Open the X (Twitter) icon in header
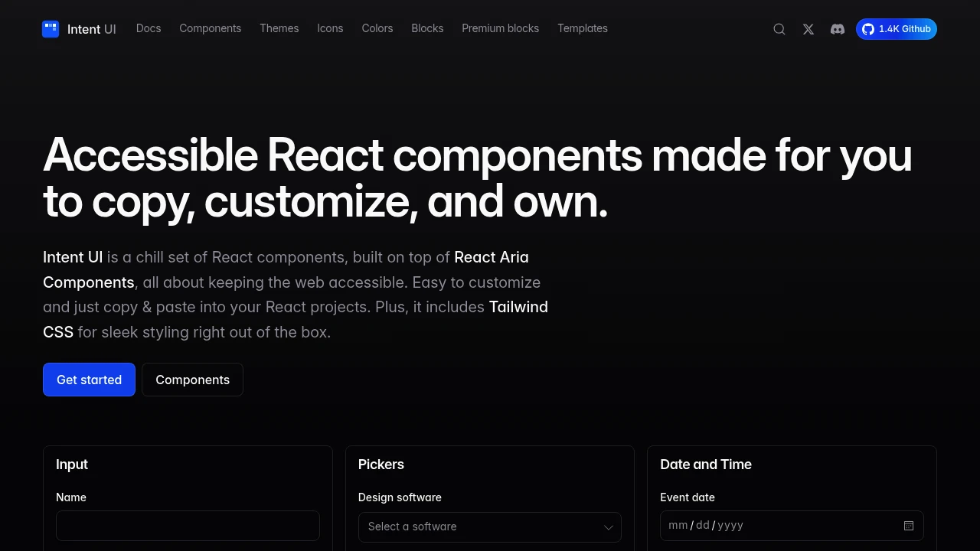980x551 pixels. 808,29
